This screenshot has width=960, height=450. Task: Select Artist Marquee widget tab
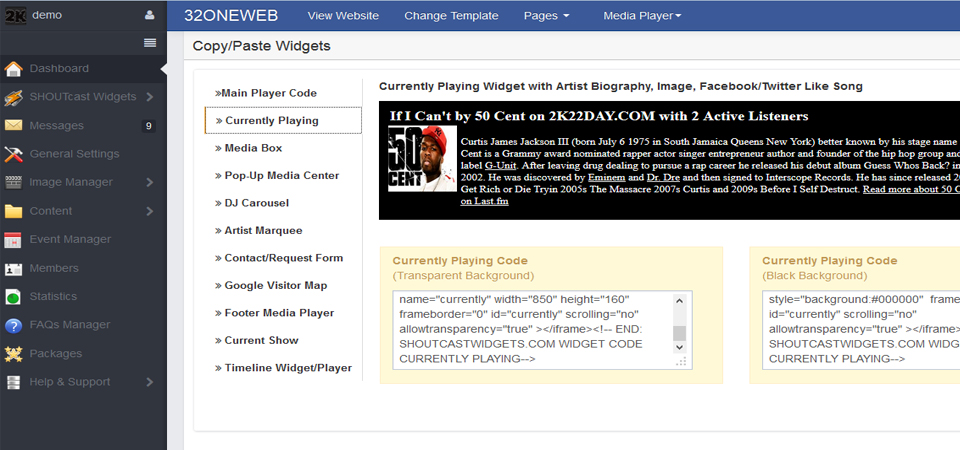(x=258, y=231)
